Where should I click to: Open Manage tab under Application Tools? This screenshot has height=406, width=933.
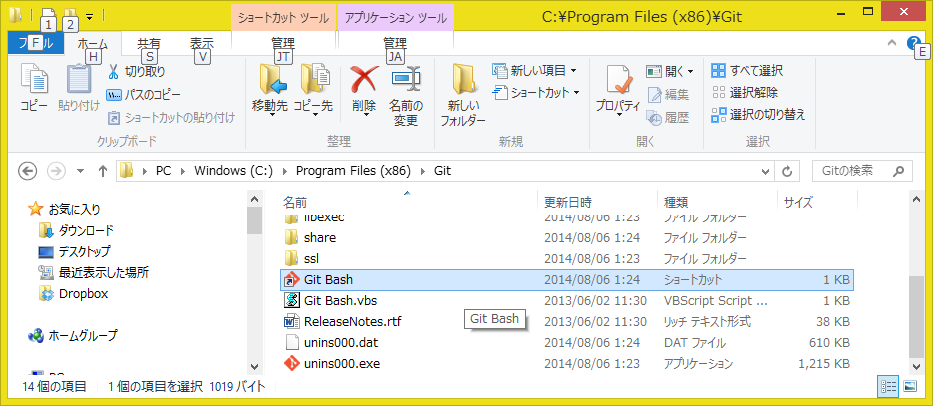tap(395, 43)
